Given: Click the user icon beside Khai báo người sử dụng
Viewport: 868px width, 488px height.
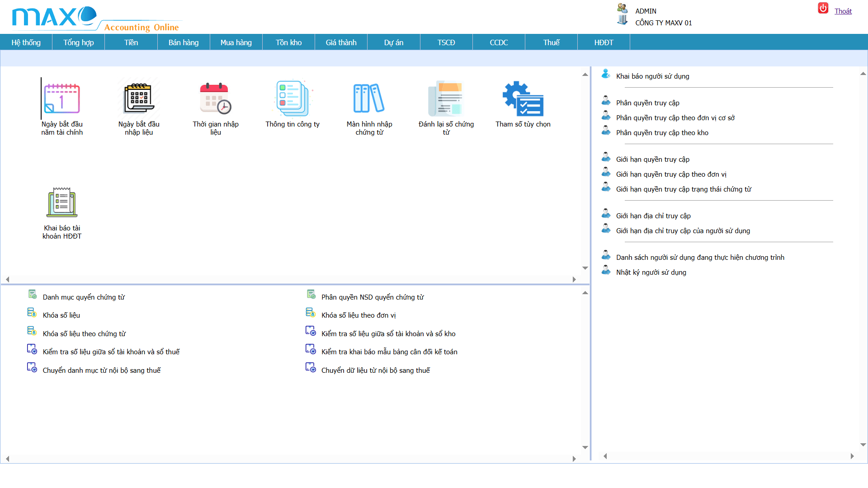Looking at the screenshot, I should pyautogui.click(x=606, y=74).
